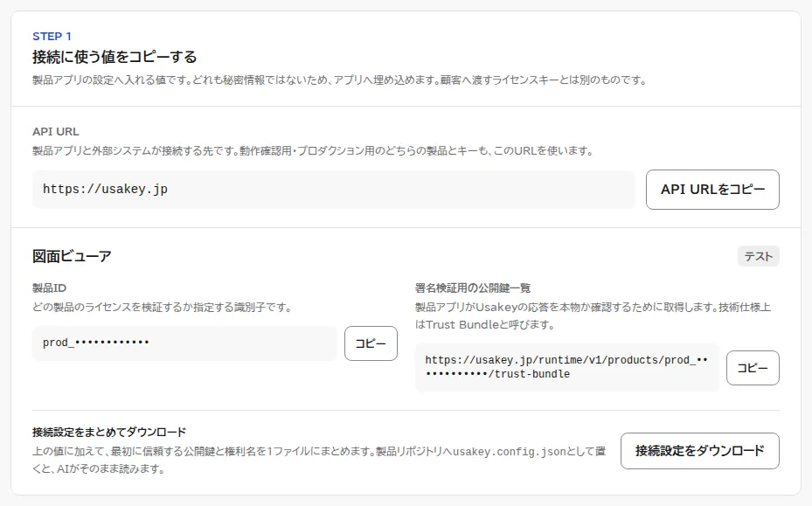Image resolution: width=812 pixels, height=506 pixels.
Task: Select the https://usakey.jp API URL field
Action: pos(334,190)
